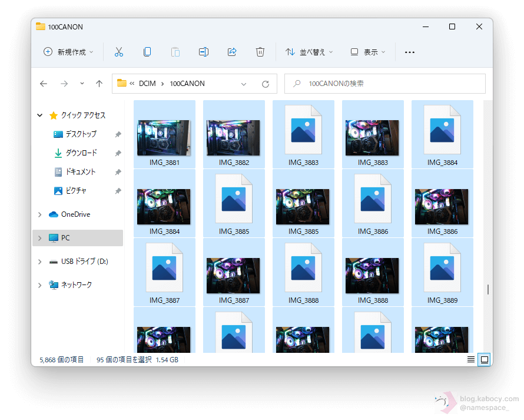The width and height of the screenshot is (524, 420).
Task: Go up one folder with up arrow
Action: coord(99,84)
